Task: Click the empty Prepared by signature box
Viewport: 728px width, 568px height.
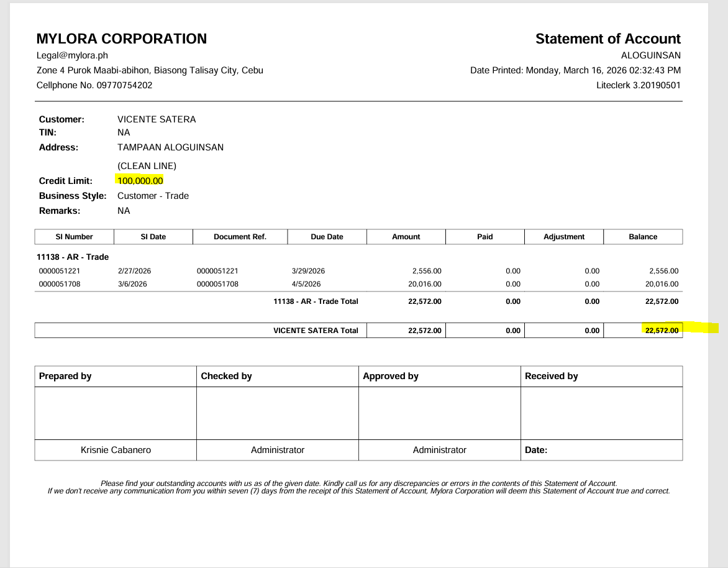Action: click(x=116, y=413)
